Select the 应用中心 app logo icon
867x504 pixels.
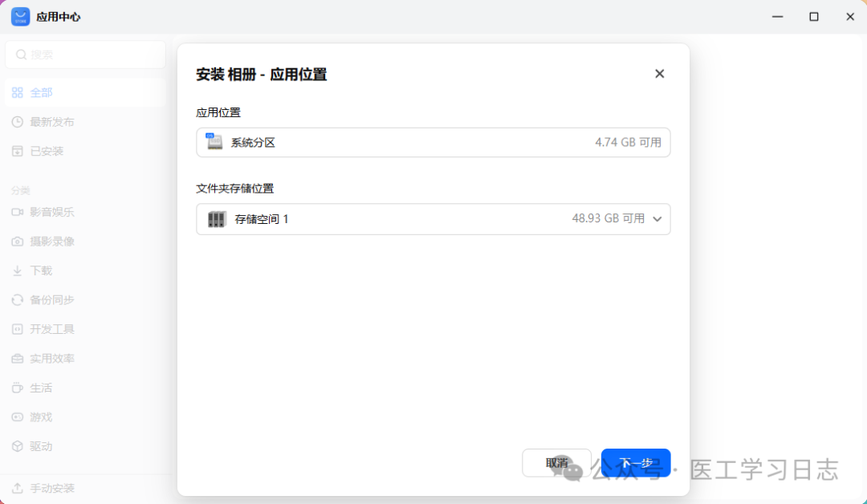19,16
